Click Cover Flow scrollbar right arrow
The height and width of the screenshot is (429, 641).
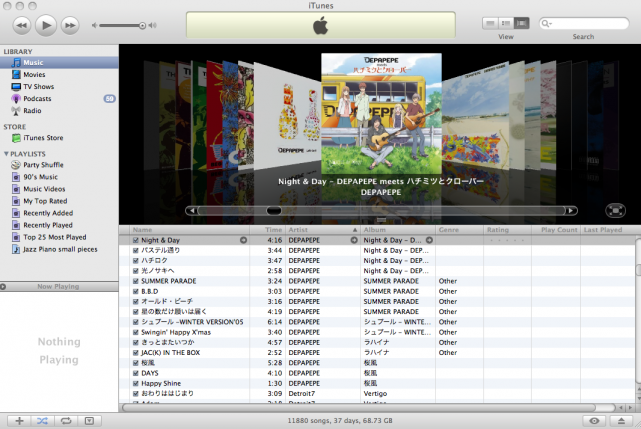pyautogui.click(x=571, y=211)
